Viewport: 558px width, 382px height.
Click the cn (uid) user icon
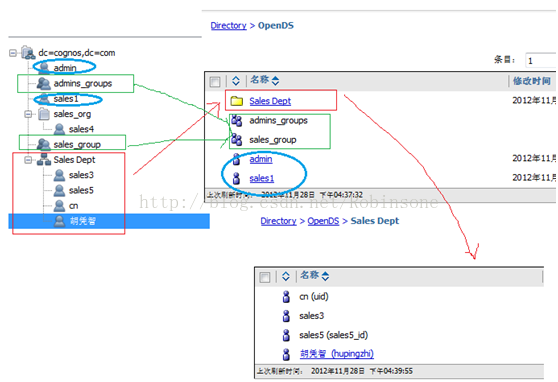click(286, 297)
